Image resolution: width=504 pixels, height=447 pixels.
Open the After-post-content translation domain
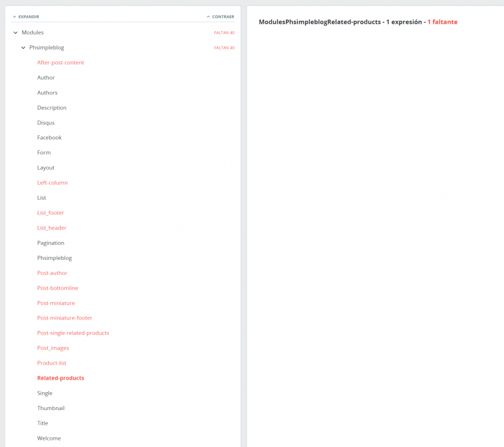(x=60, y=62)
